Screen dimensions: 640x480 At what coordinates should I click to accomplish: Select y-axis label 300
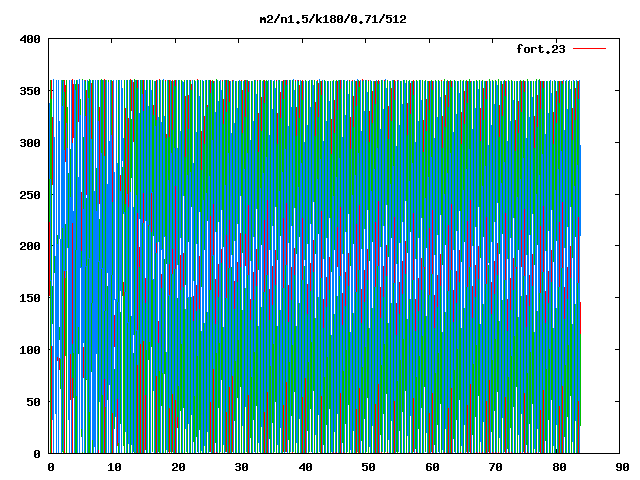(x=30, y=143)
